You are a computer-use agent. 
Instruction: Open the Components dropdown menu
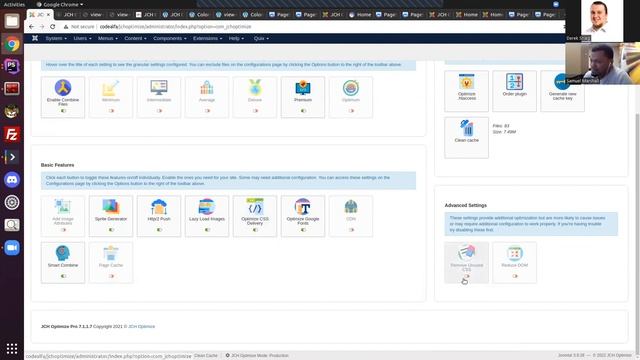[x=170, y=38]
